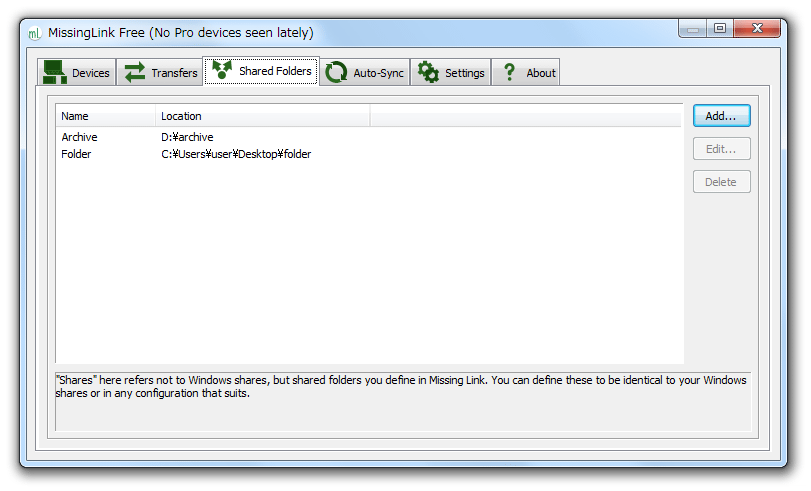The width and height of the screenshot is (811, 491).
Task: Click the Shares description text box
Action: coord(403,401)
